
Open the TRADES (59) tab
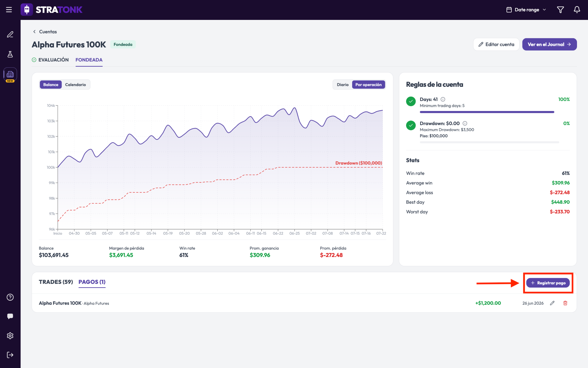pos(56,282)
